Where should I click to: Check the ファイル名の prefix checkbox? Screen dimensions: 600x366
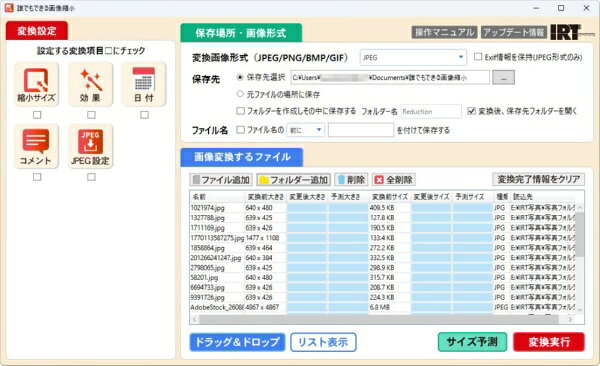(x=240, y=130)
